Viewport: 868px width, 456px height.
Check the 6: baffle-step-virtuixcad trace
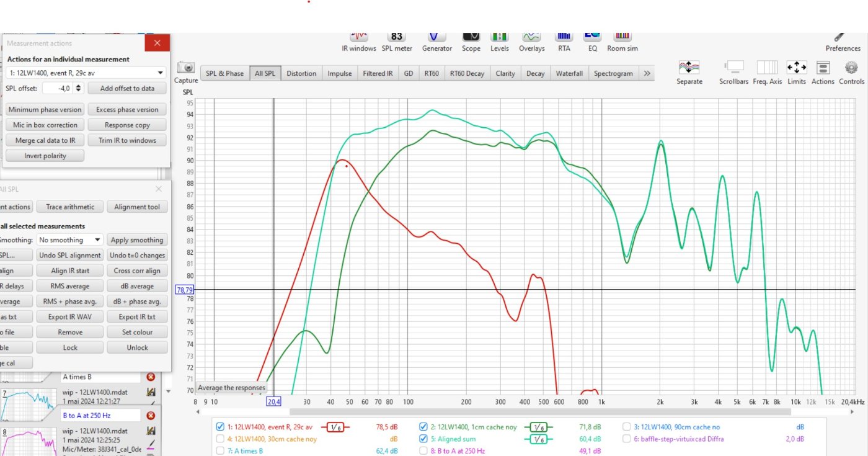627,439
